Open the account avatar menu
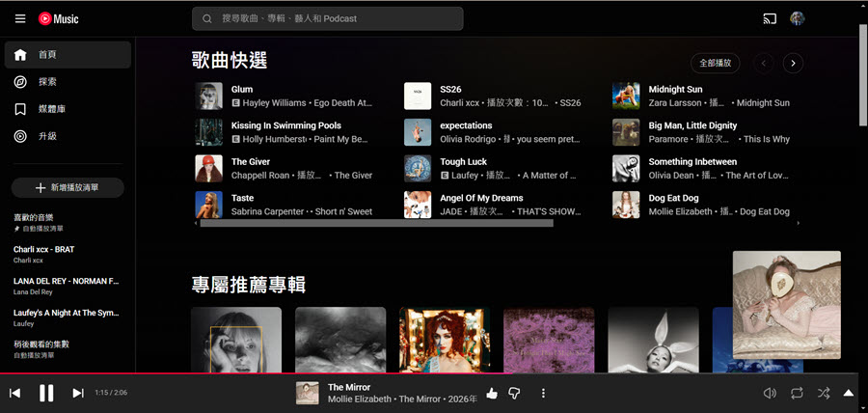868x413 pixels. click(798, 19)
